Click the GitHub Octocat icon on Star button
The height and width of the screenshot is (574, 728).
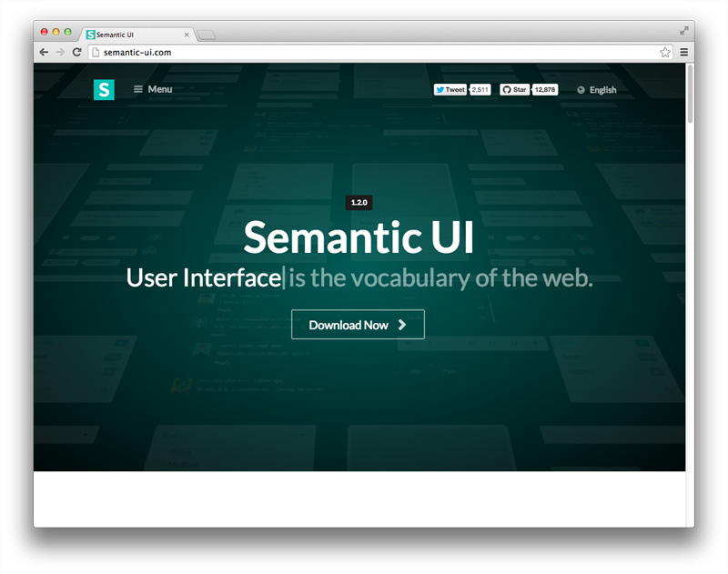(504, 90)
